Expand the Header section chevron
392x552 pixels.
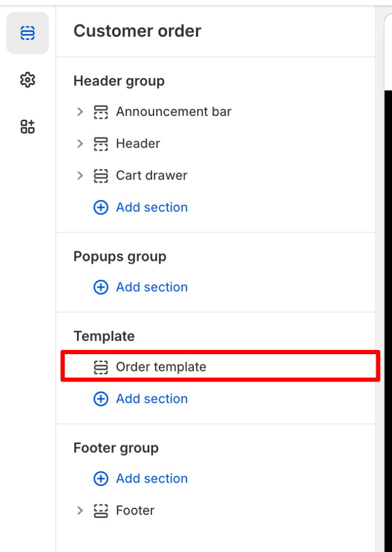tap(80, 143)
